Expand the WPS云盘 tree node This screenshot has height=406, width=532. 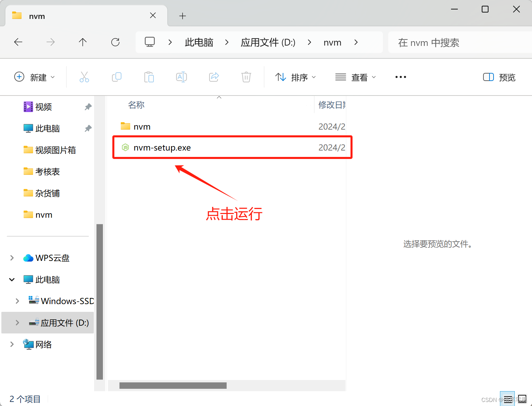click(12, 258)
